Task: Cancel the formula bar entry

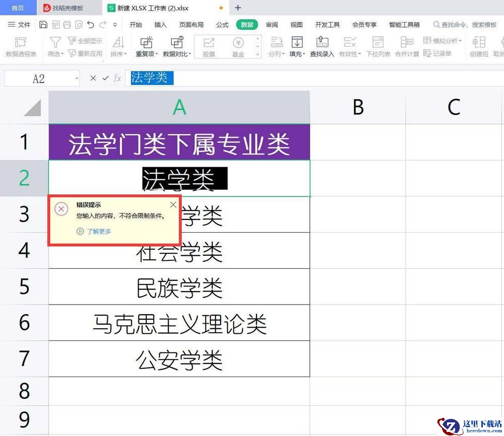Action: click(x=93, y=78)
